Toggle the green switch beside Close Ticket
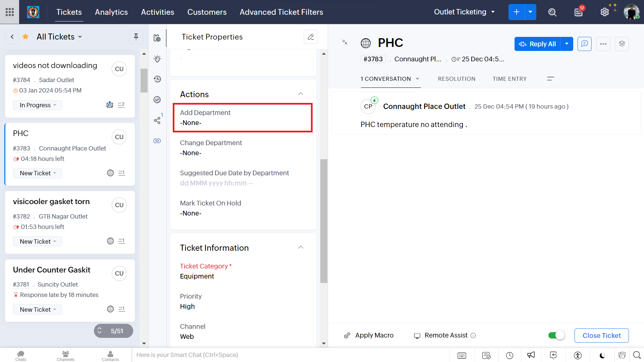 (556, 336)
